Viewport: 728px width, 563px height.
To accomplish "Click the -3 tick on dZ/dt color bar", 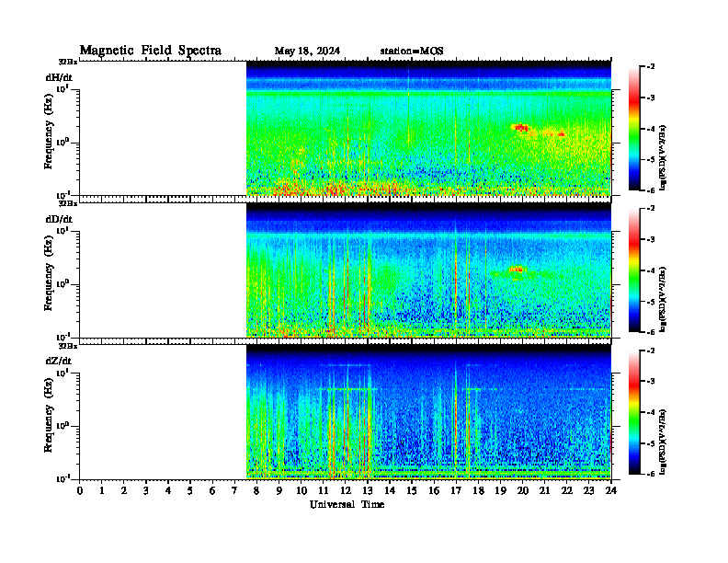I will click(650, 382).
